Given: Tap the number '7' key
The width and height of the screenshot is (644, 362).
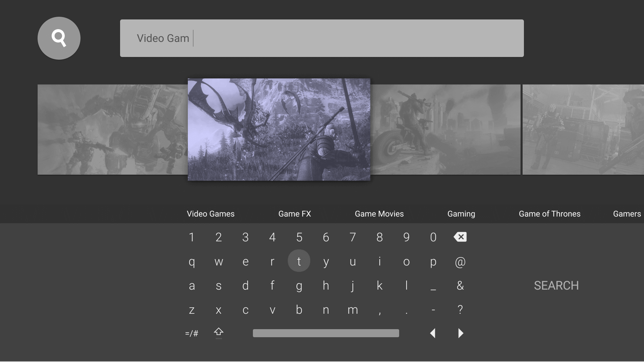Looking at the screenshot, I should 353,237.
